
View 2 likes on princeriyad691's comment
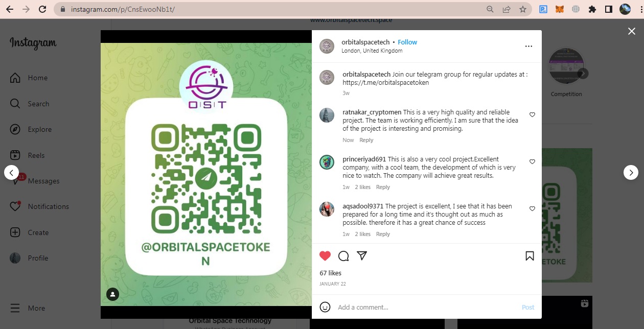click(363, 187)
